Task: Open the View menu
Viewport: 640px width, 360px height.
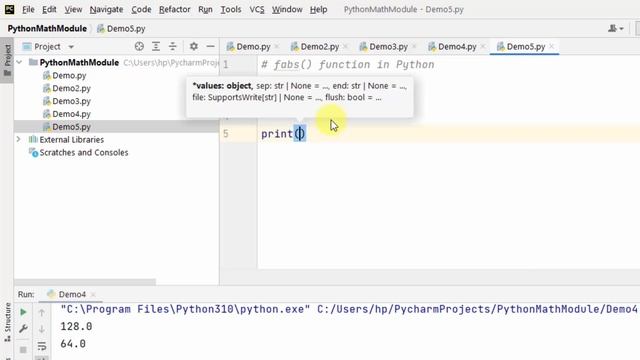Action: coord(73,9)
